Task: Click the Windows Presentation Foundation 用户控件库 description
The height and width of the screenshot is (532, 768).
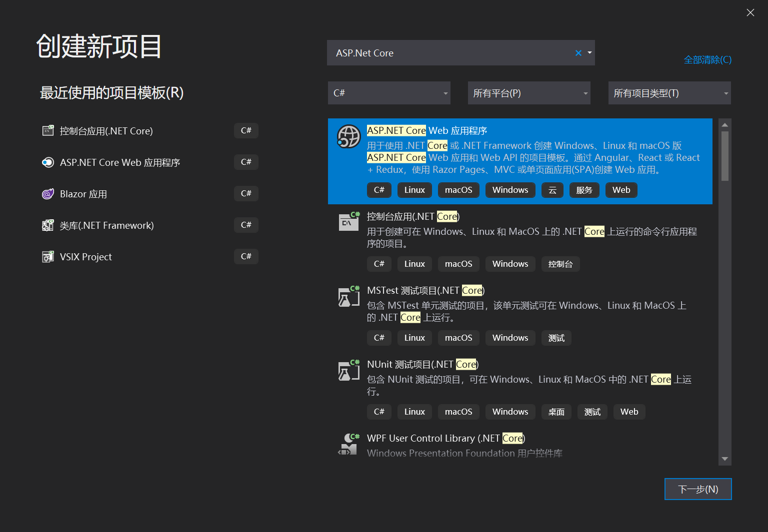Action: coord(464,453)
